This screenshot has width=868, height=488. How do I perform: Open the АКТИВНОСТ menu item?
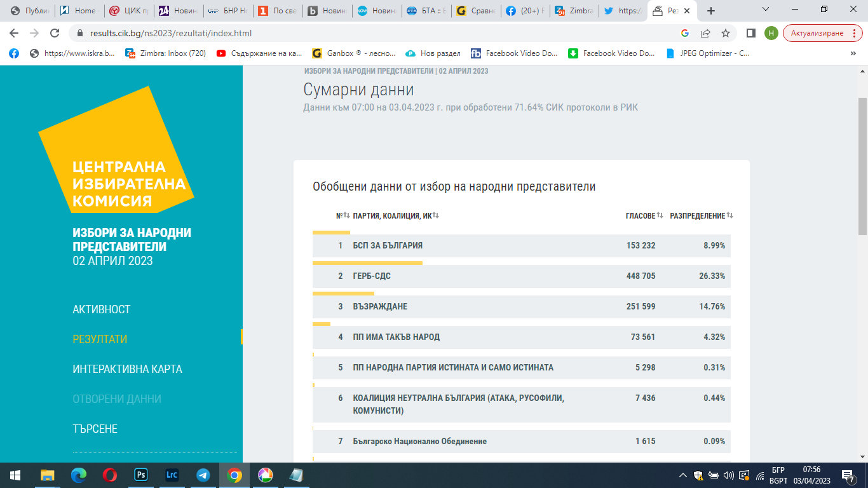pyautogui.click(x=102, y=309)
